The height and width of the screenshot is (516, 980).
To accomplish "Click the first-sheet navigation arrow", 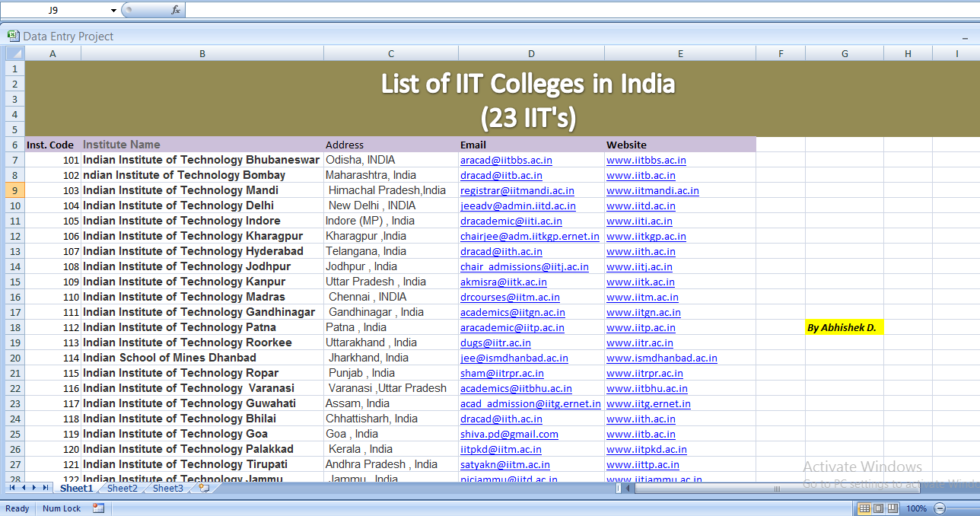I will pyautogui.click(x=11, y=489).
